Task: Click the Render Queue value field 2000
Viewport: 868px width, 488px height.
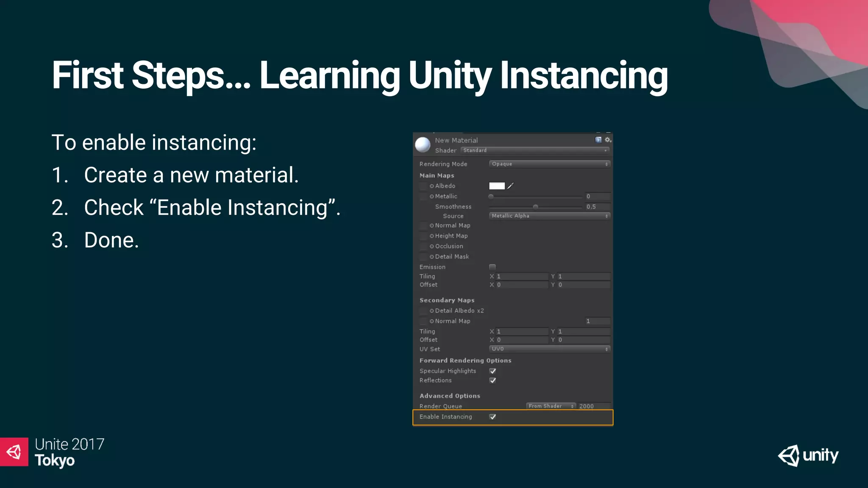Action: coord(594,406)
